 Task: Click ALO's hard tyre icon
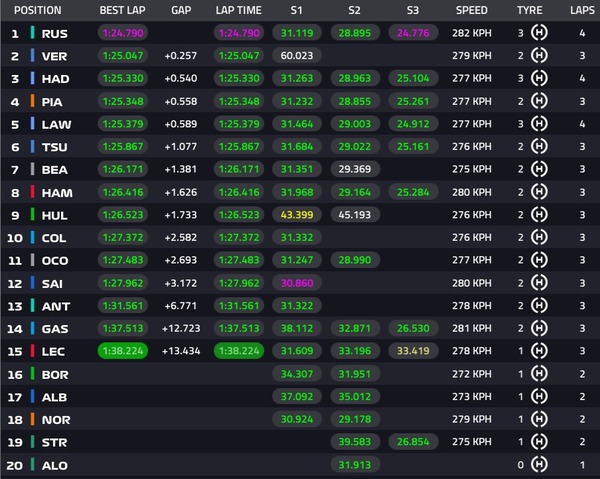pyautogui.click(x=539, y=464)
